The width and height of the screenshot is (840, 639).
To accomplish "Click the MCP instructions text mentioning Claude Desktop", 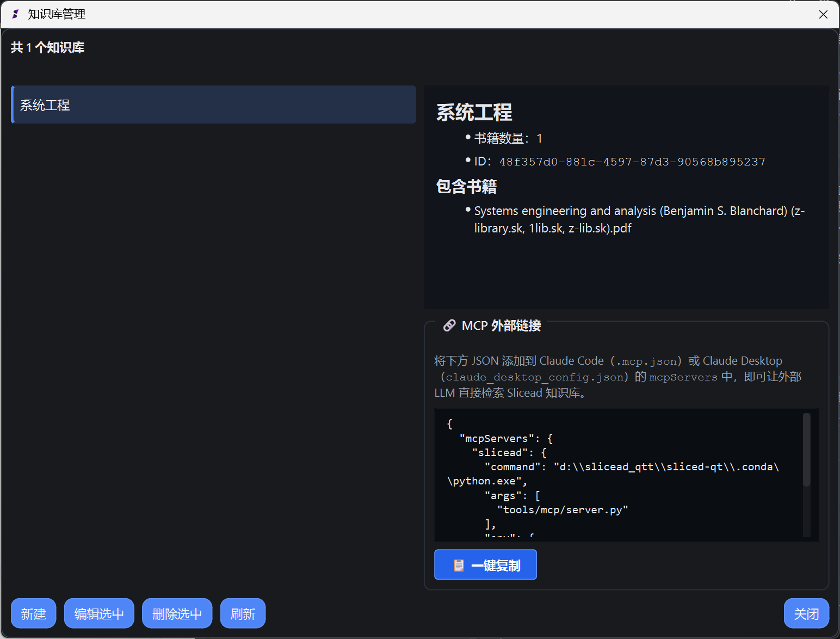I will pos(617,377).
